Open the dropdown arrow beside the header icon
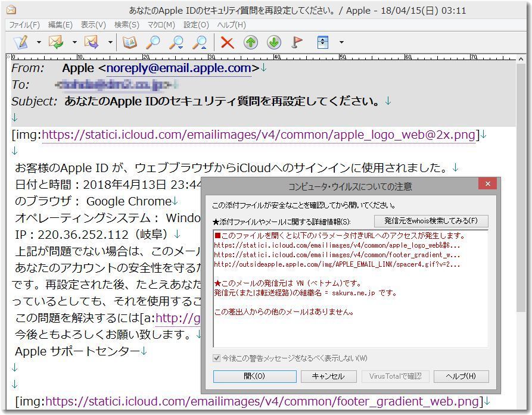Image resolution: width=532 pixels, height=415 pixels. pyautogui.click(x=342, y=42)
